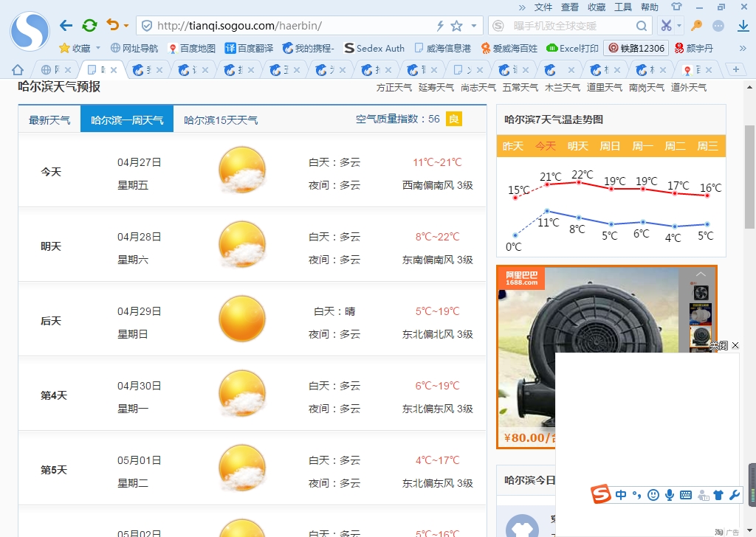The image size is (756, 537).
Task: Click the lightning speed-mode icon
Action: [x=440, y=26]
